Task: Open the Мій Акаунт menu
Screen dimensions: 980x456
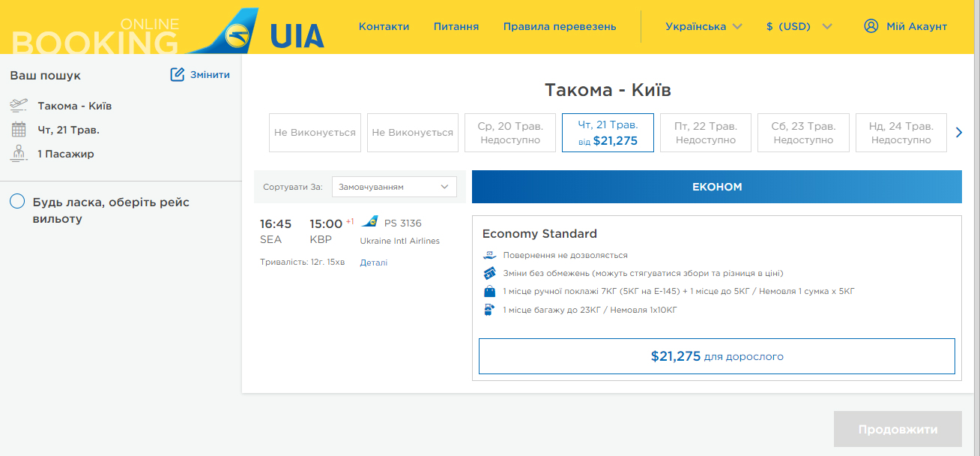Action: 905,26
